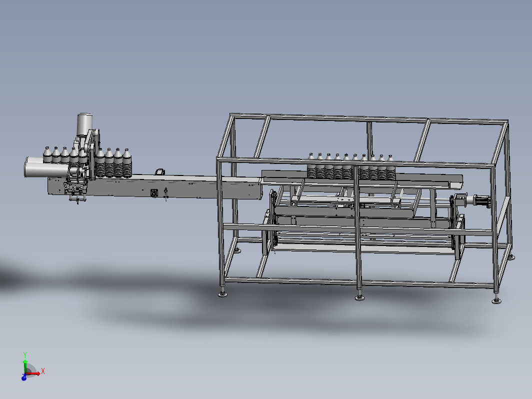
Task: Select the long conveyor body panel
Action: (x=154, y=187)
